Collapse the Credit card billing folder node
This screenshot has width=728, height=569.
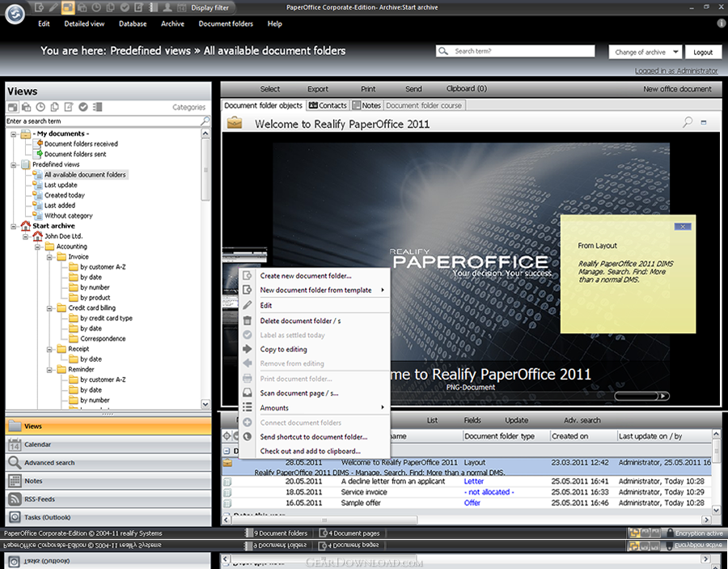click(x=49, y=308)
